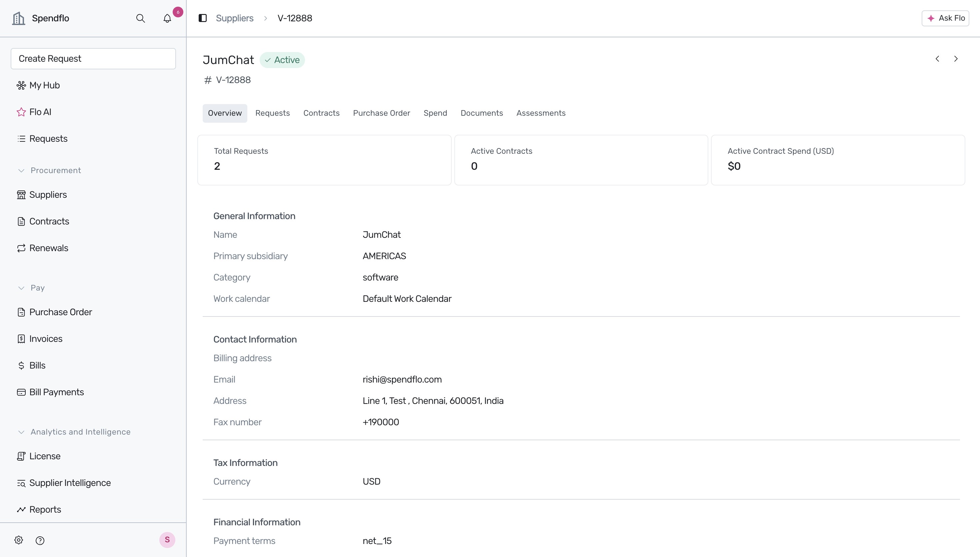This screenshot has width=980, height=557.
Task: Click V-12888 in the breadcrumb
Action: pos(295,18)
